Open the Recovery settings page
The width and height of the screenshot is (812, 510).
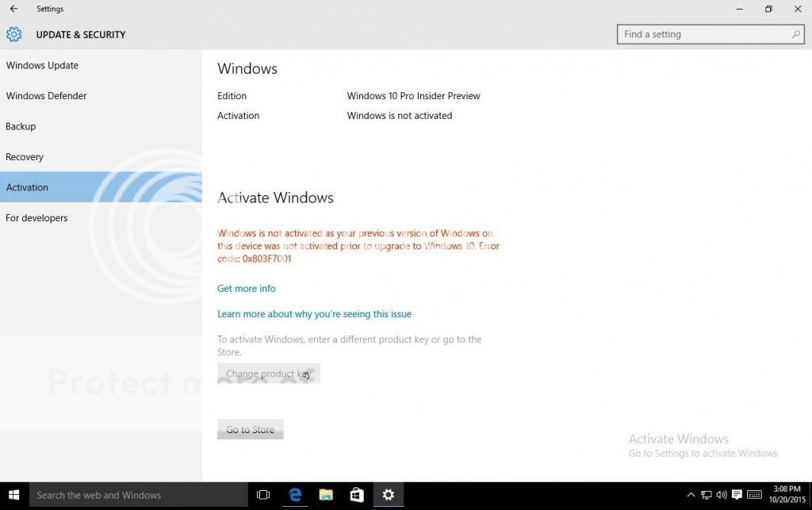pyautogui.click(x=25, y=157)
